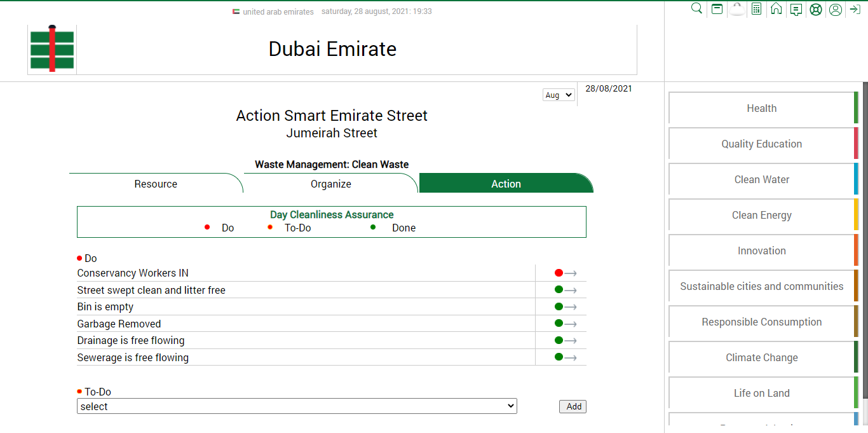Open the To-Do select dropdown
The width and height of the screenshot is (868, 433).
click(x=297, y=406)
